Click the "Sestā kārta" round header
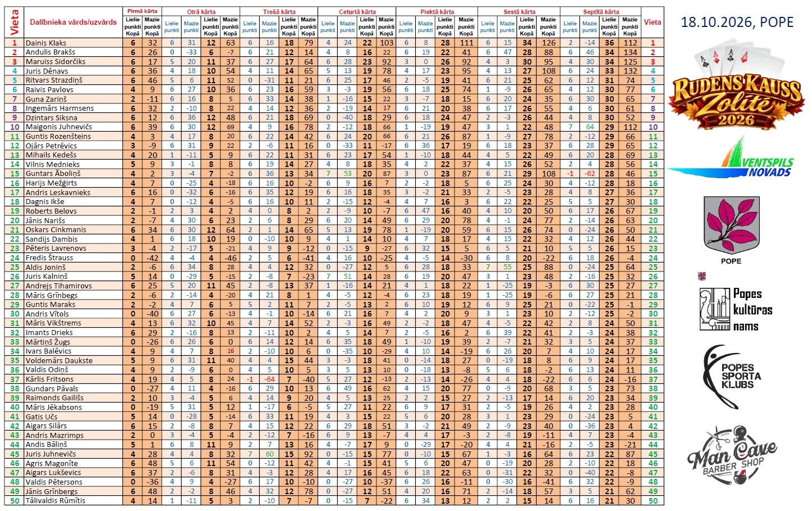 coord(519,11)
